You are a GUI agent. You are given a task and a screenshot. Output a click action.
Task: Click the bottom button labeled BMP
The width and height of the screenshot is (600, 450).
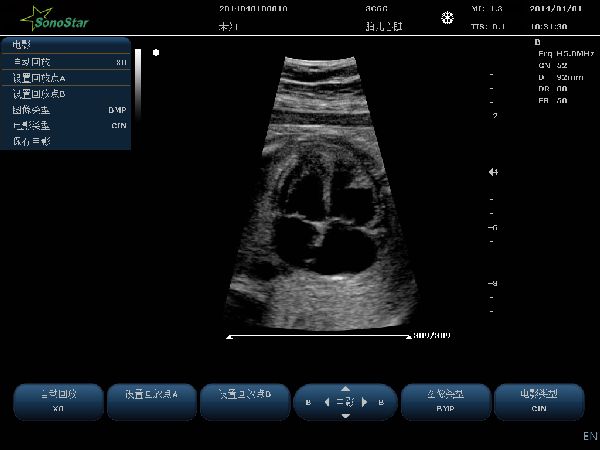pos(444,400)
